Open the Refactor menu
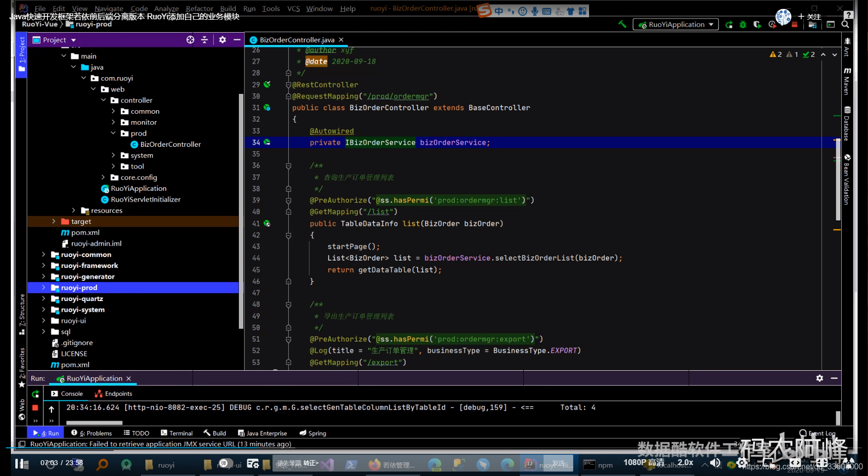Screen dimensions: 868x476 (199, 8)
